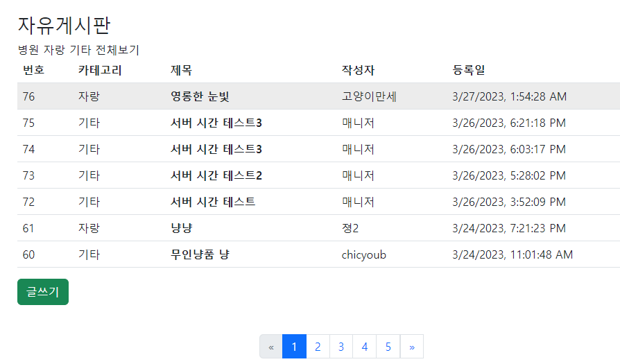620x364 pixels.
Task: Filter by 자랑 category link at top
Action: point(54,50)
